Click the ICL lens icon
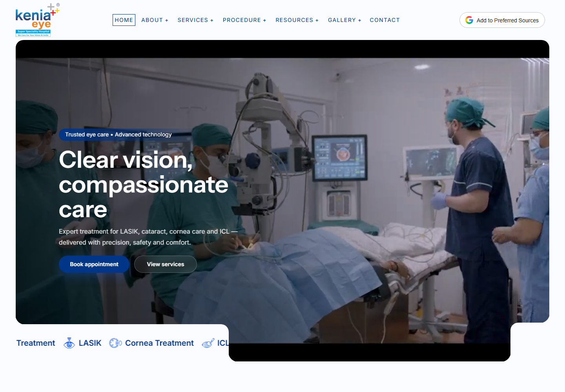The image size is (565, 392). (208, 343)
